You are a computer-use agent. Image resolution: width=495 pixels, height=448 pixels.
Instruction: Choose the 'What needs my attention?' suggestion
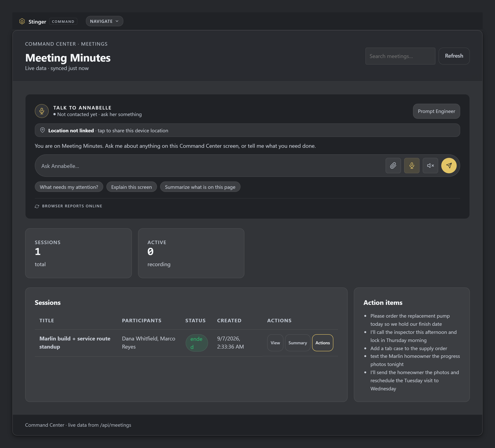pos(69,187)
